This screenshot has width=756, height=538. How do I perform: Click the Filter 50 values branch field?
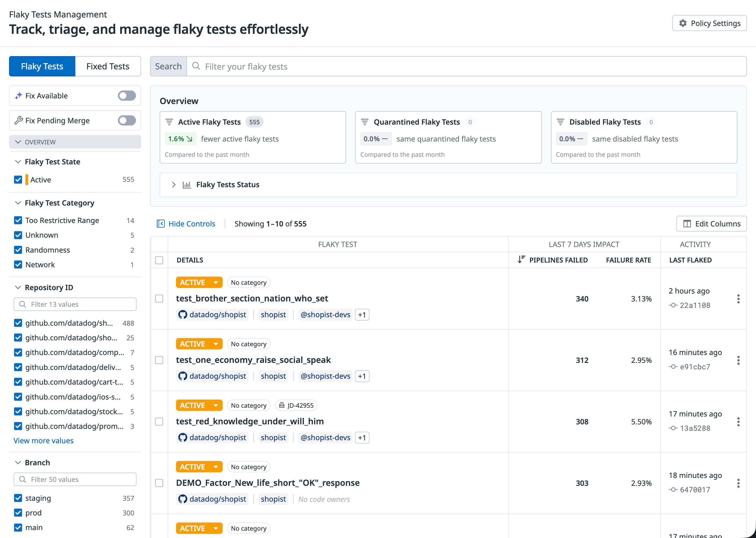click(75, 479)
